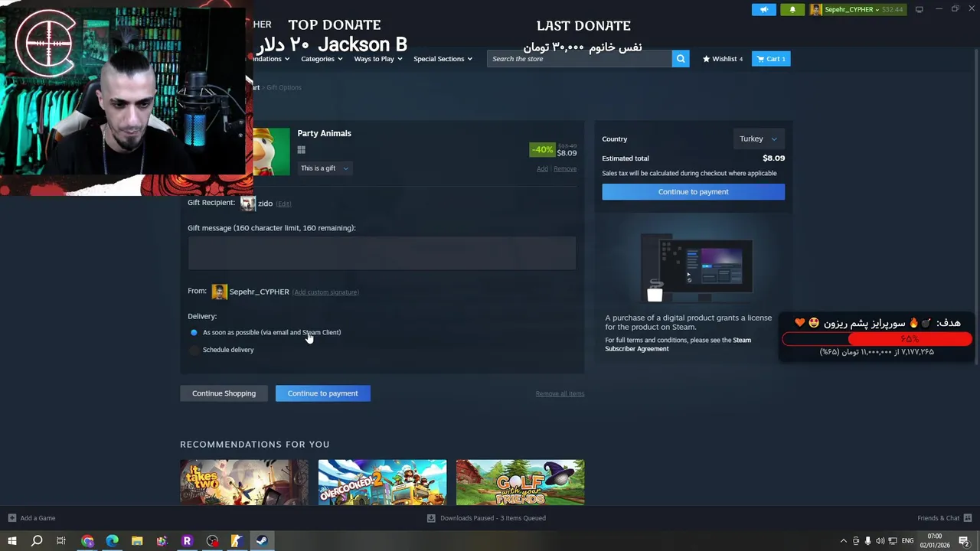
Task: Open the Party Animals game thumbnail
Action: pos(272,152)
